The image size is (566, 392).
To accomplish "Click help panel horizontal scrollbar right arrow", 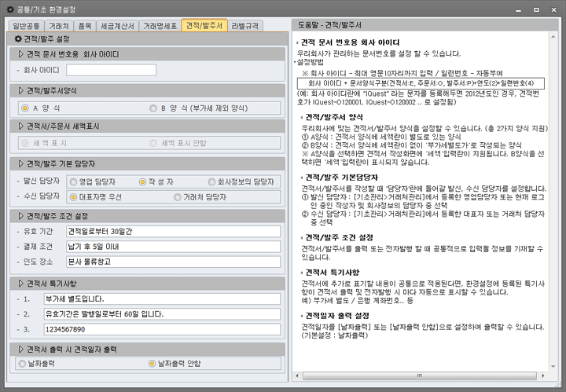I will click(x=543, y=376).
